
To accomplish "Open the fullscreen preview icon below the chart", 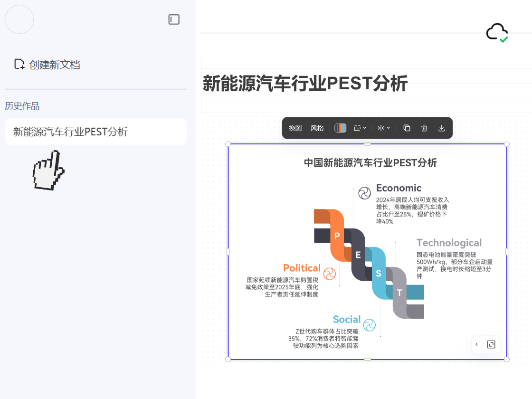I will 492,344.
